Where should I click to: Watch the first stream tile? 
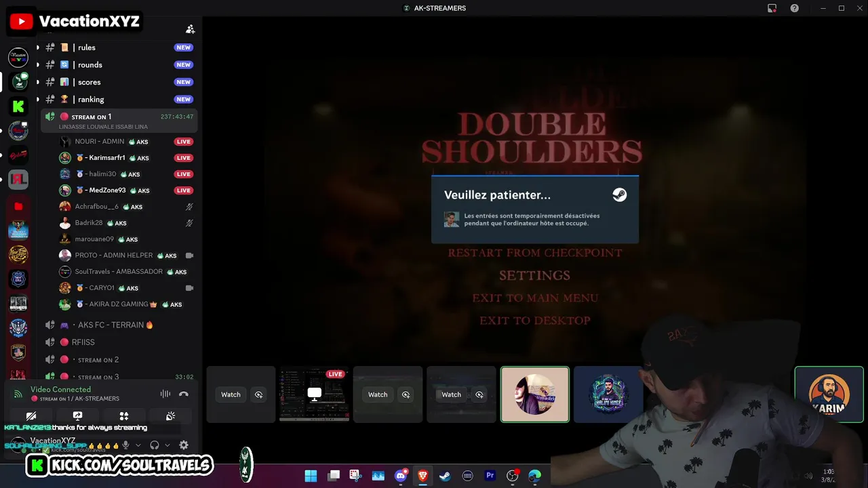point(231,394)
